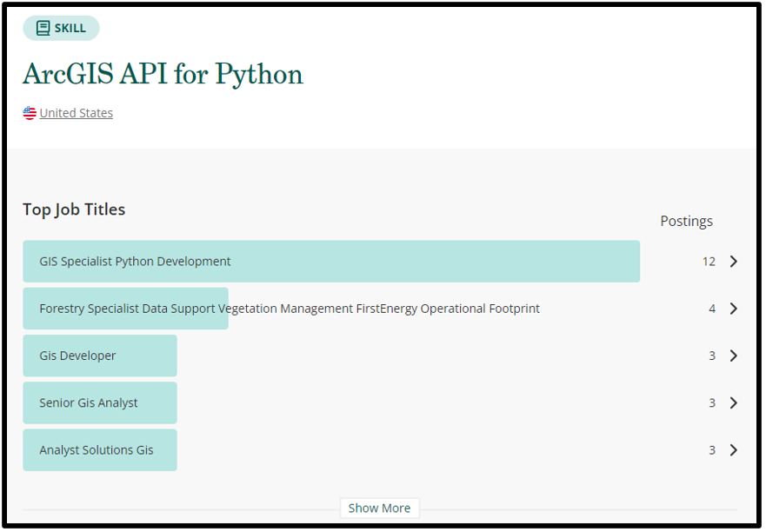Open the Gis Developer row chevron
Image resolution: width=766 pixels, height=532 pixels.
[733, 356]
